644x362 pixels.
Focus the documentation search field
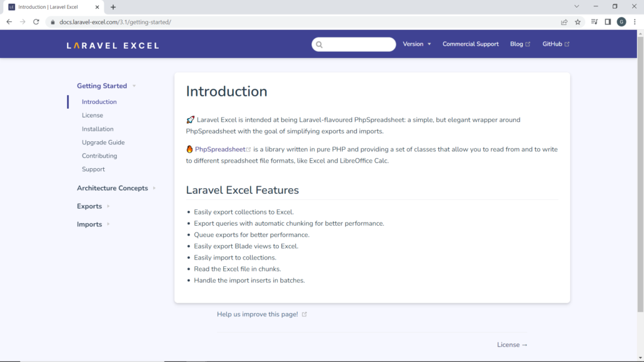point(354,44)
